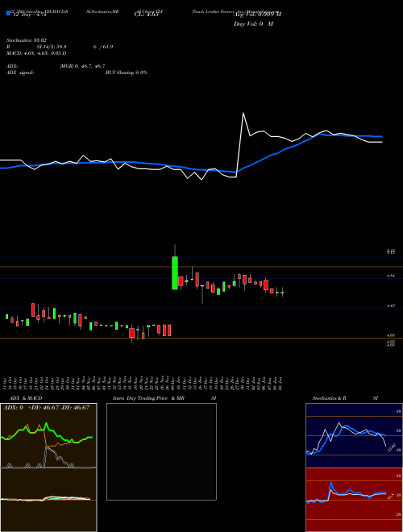The image size is (403, 532).
Task: Click the blue SMA legend square
Action: click(9, 14)
